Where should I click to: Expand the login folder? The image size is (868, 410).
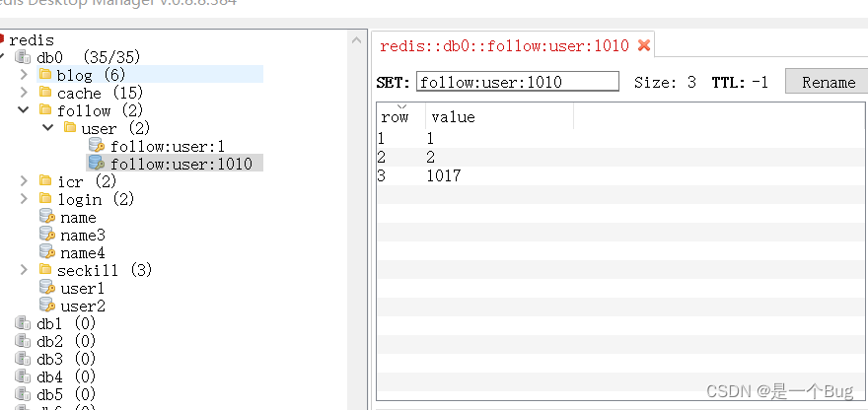(x=24, y=198)
